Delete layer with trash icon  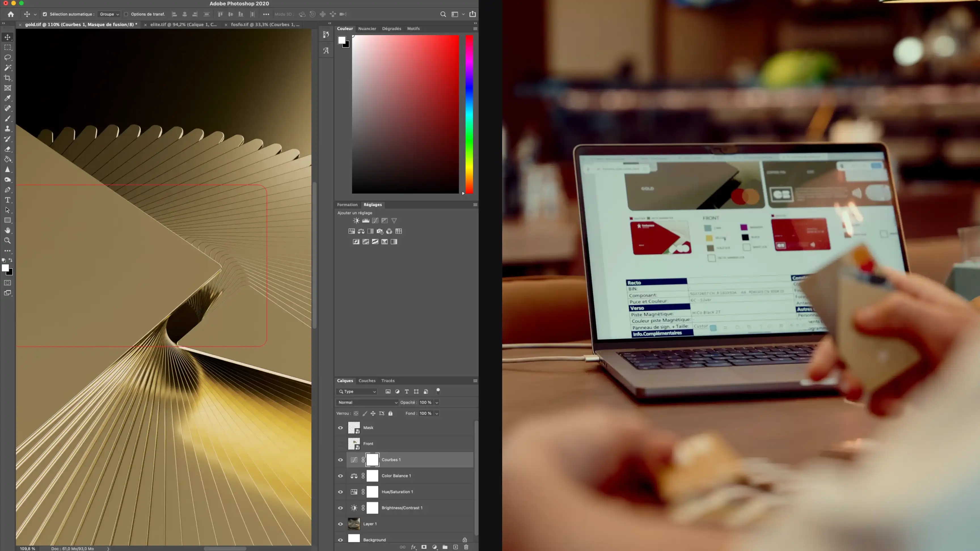point(466,547)
